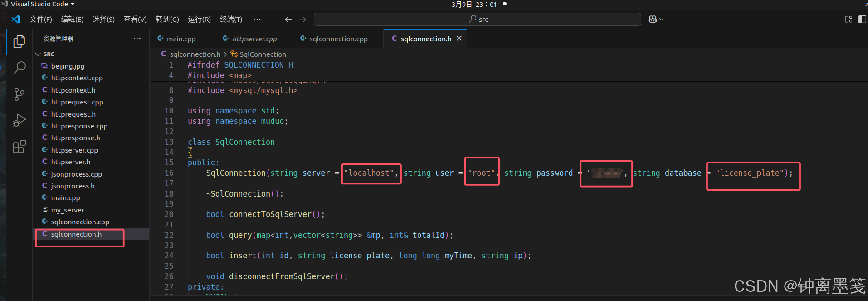The image size is (868, 301).
Task: Open the Copilot chat icon
Action: (653, 20)
